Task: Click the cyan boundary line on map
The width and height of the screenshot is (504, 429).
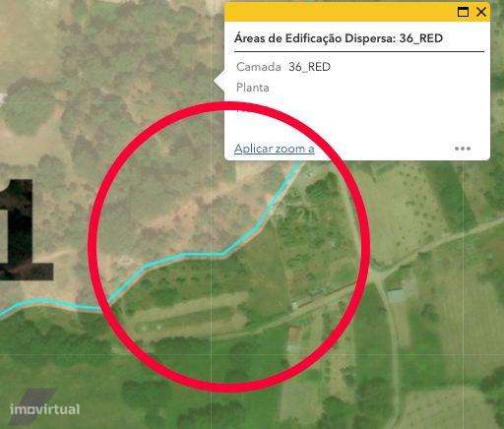Action: click(203, 254)
